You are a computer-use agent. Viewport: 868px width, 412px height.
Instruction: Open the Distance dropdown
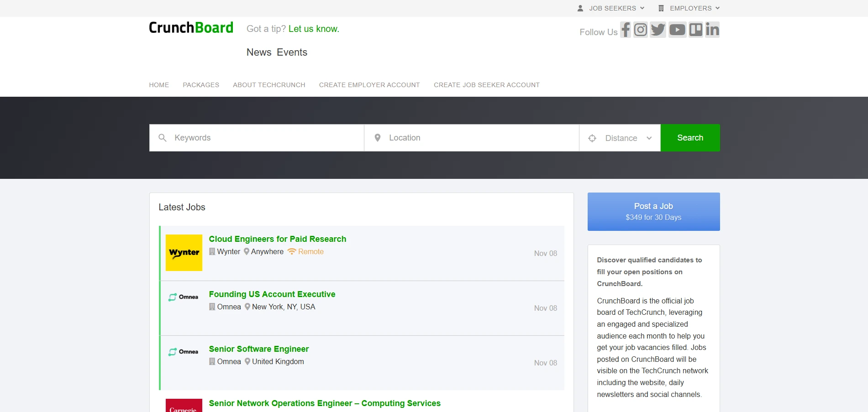coord(620,138)
